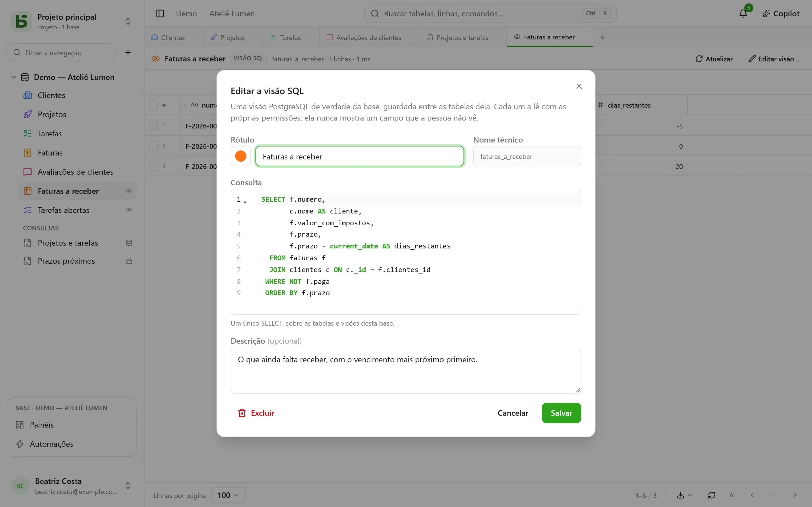Click the trash Excluir icon
This screenshot has width=812, height=507.
[x=242, y=413]
